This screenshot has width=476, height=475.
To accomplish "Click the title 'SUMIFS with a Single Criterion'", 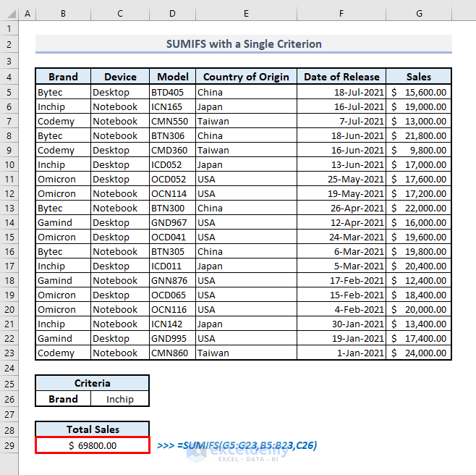I will pyautogui.click(x=244, y=44).
